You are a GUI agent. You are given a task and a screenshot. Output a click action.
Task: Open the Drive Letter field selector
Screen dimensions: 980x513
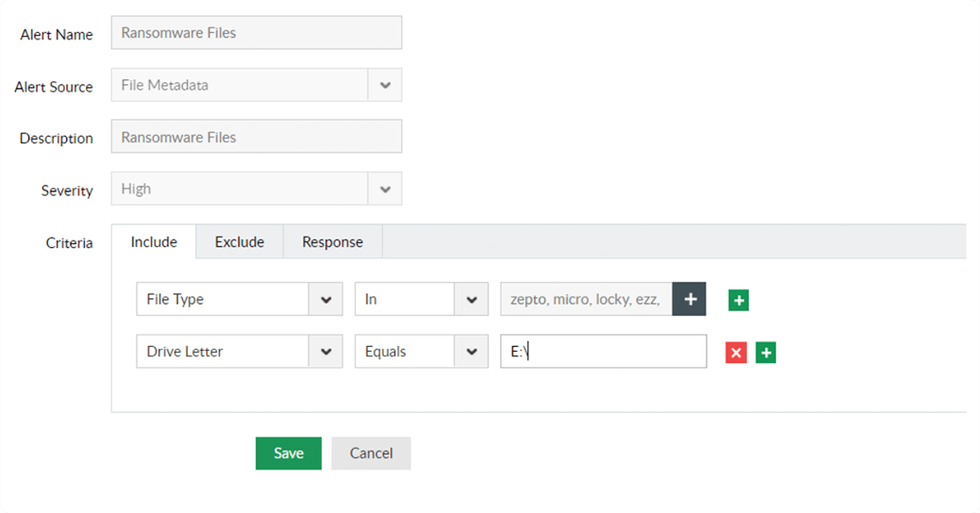[240, 351]
